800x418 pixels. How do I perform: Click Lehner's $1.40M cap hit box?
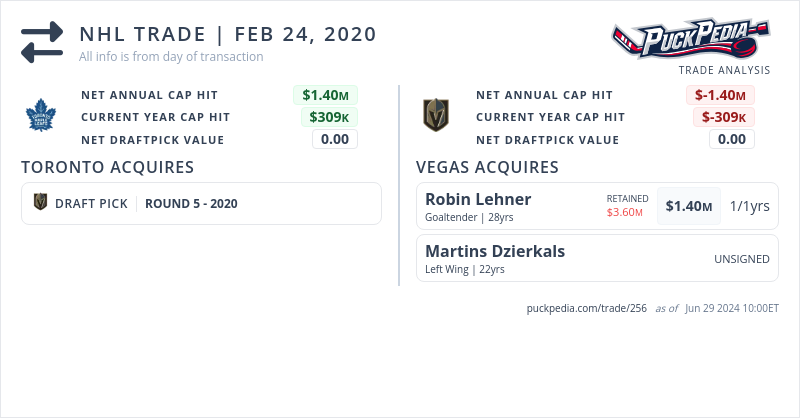pos(689,206)
